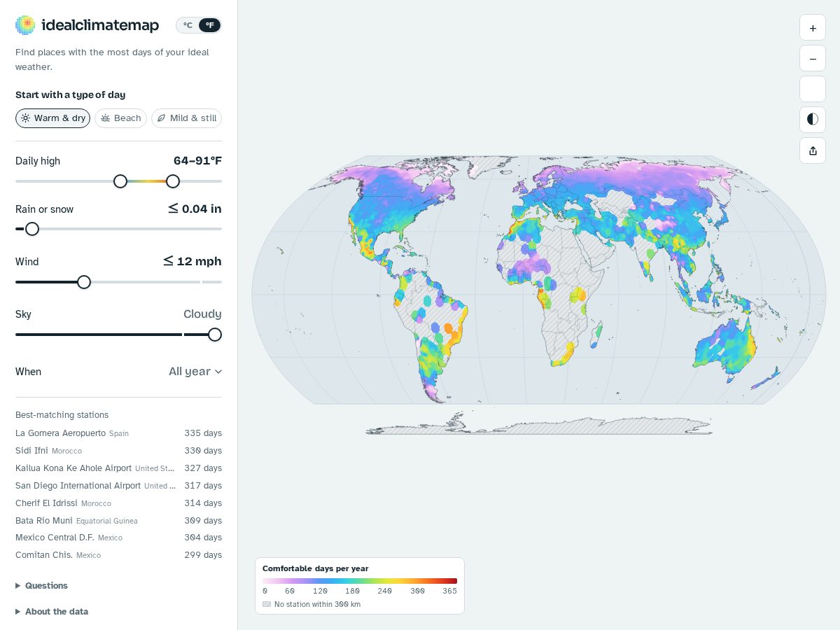The image size is (840, 630).
Task: Select the Warm & dry preset
Action: click(x=52, y=118)
